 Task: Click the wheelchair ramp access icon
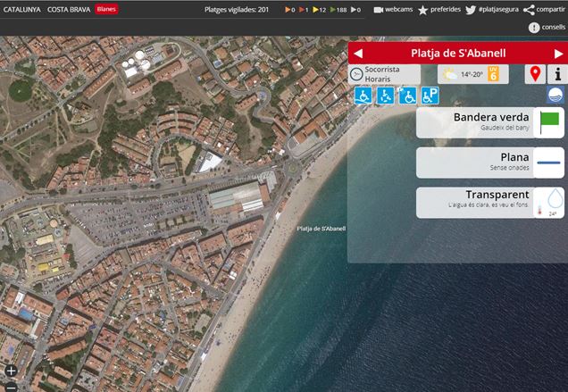click(363, 96)
